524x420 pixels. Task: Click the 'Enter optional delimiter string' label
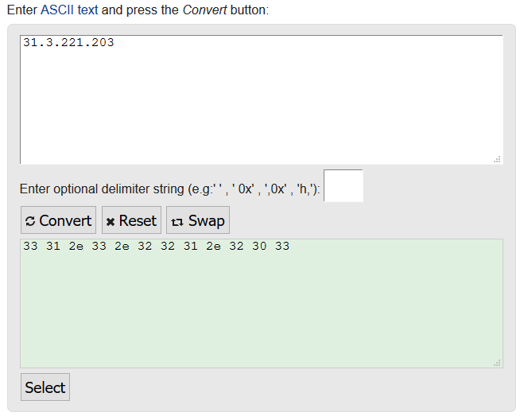170,189
